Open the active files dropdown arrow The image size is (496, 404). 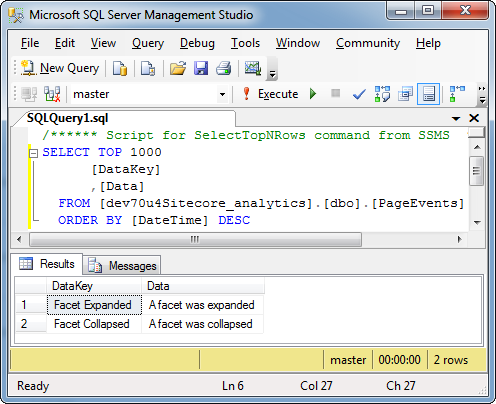tap(456, 118)
